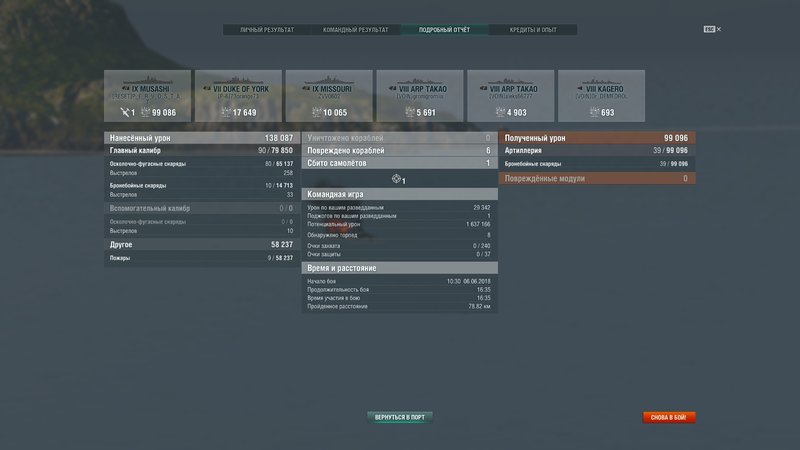Click the Очки захвата row
This screenshot has width=800, height=450.
(399, 246)
